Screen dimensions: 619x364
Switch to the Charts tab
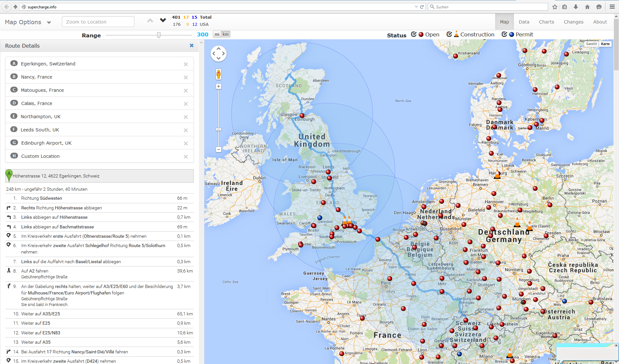click(546, 22)
